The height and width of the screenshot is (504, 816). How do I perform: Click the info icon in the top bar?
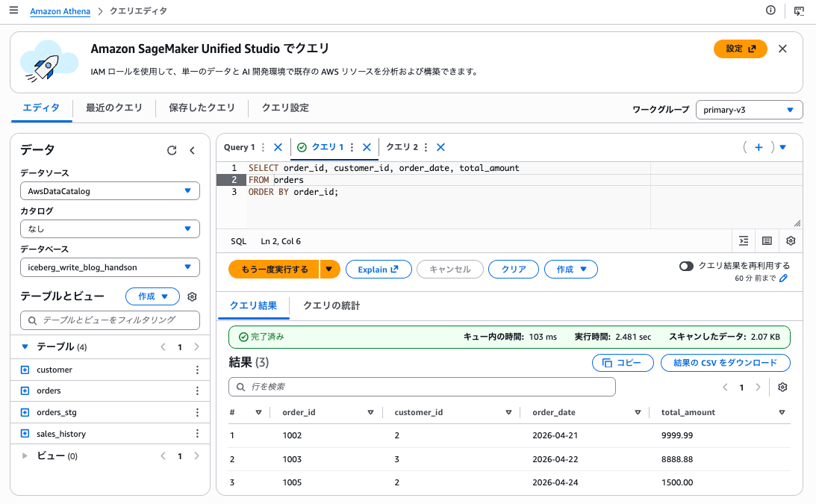(x=769, y=10)
